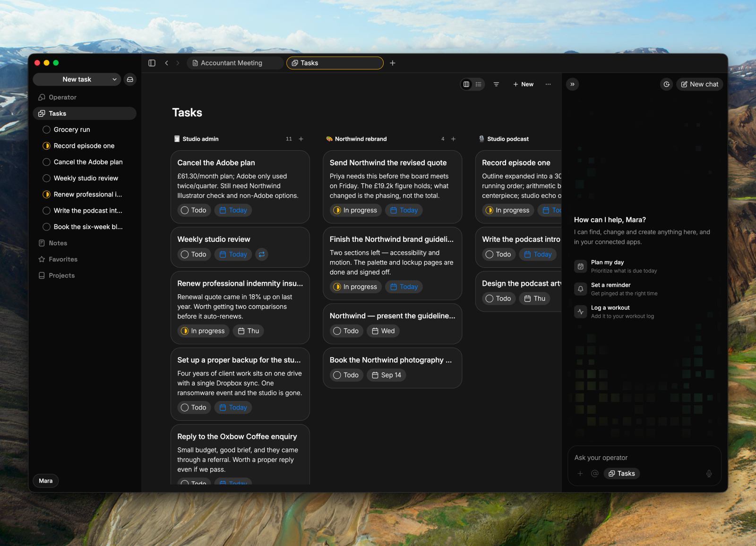Start a New chat
Screen dimensions: 756x546
pos(699,84)
